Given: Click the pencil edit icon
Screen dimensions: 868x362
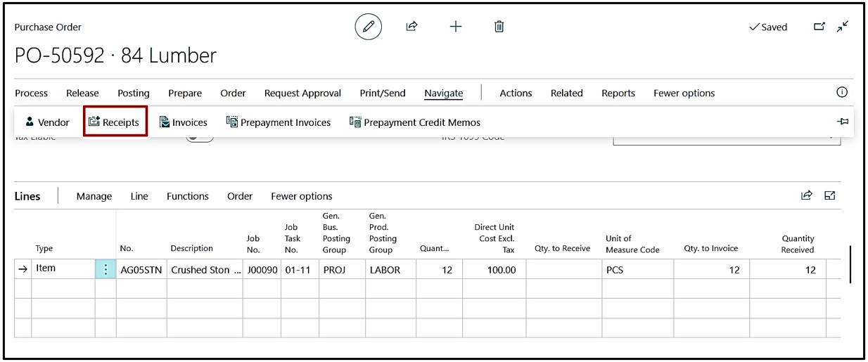Looking at the screenshot, I should 368,27.
